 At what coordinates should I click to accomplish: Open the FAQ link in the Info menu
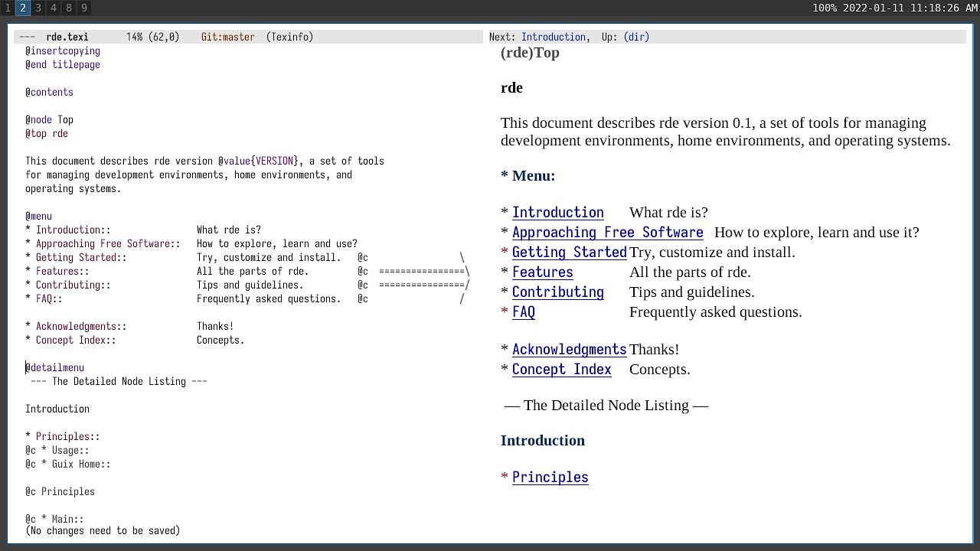coord(524,312)
